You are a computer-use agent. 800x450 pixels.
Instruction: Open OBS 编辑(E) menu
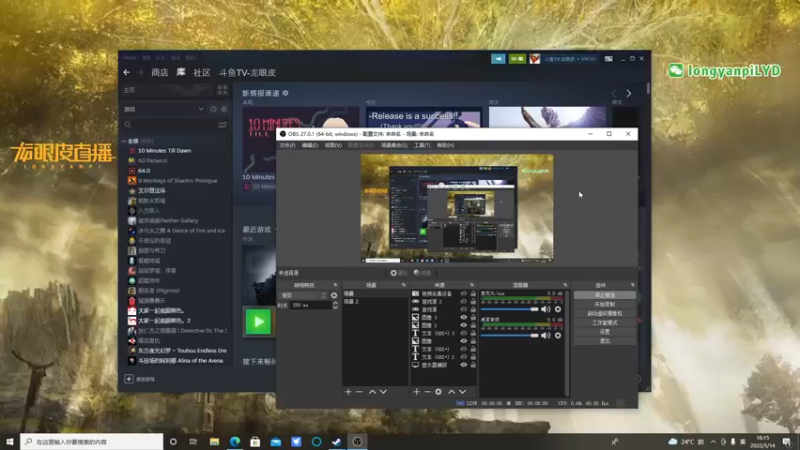[310, 145]
